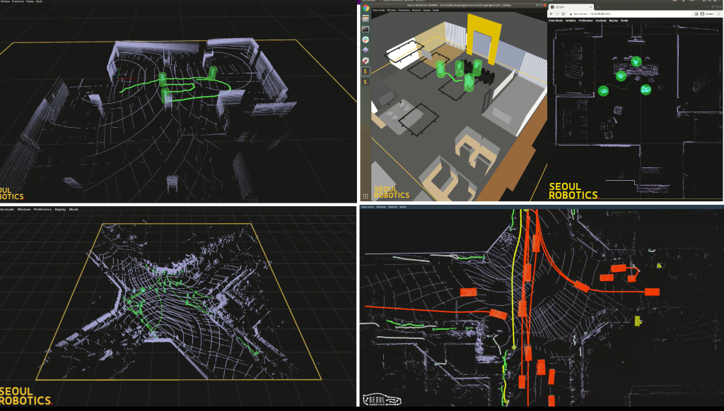Open Mode menu in browser SENSR page
This screenshot has height=411, width=724.
[x=624, y=20]
